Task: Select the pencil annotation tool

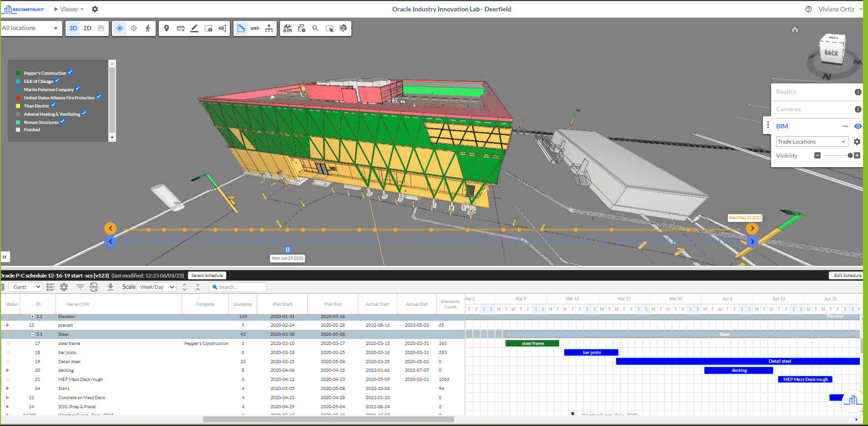Action: (x=194, y=28)
